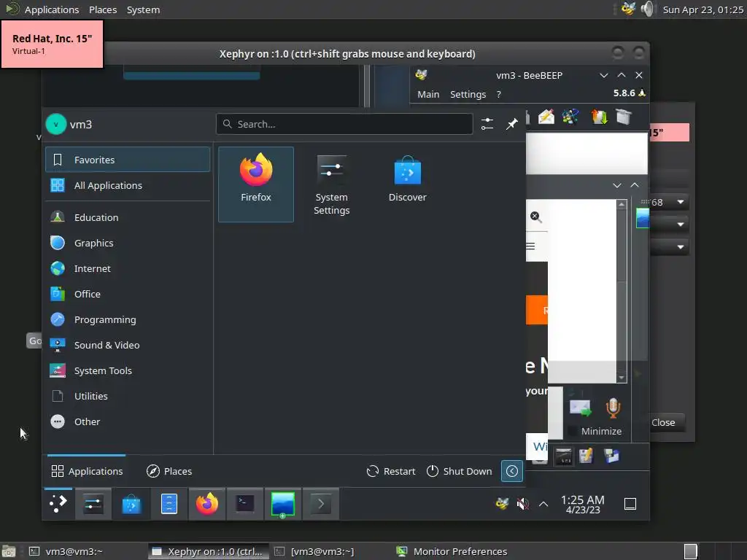Screen dimensions: 747x560
Task: Click the BeeBEEP microphone voice message icon
Action: pos(613,408)
